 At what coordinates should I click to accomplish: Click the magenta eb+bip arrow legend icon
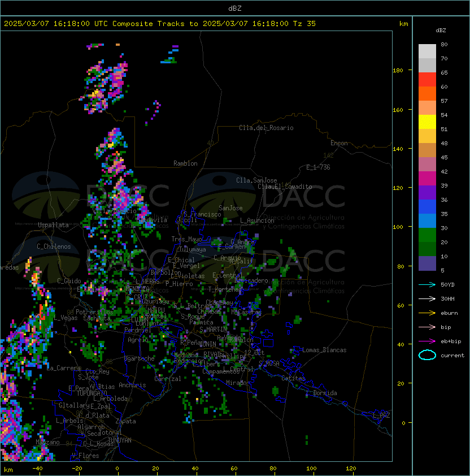[x=427, y=341]
